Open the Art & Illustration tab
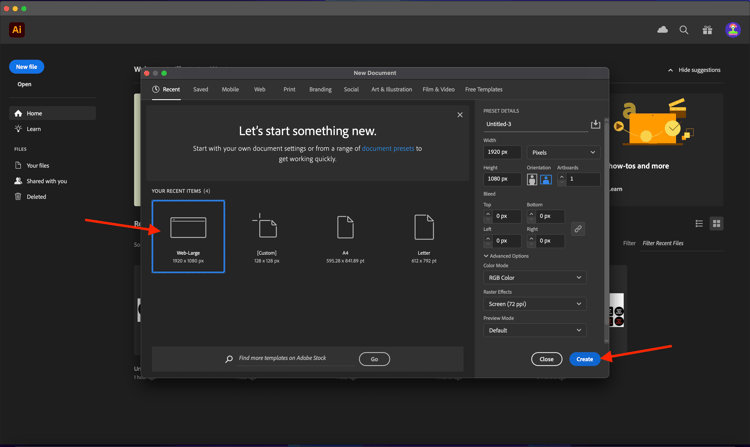The image size is (750, 447). (391, 89)
